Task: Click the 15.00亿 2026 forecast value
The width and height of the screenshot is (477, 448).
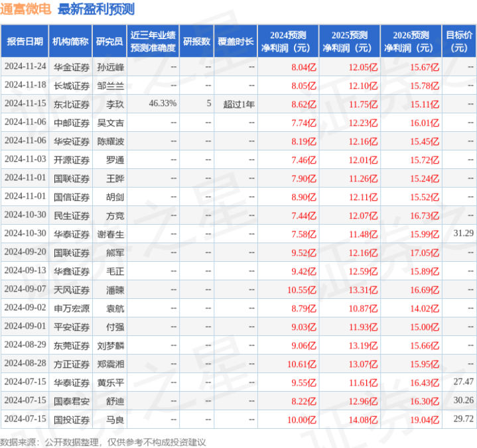Action: point(425,327)
